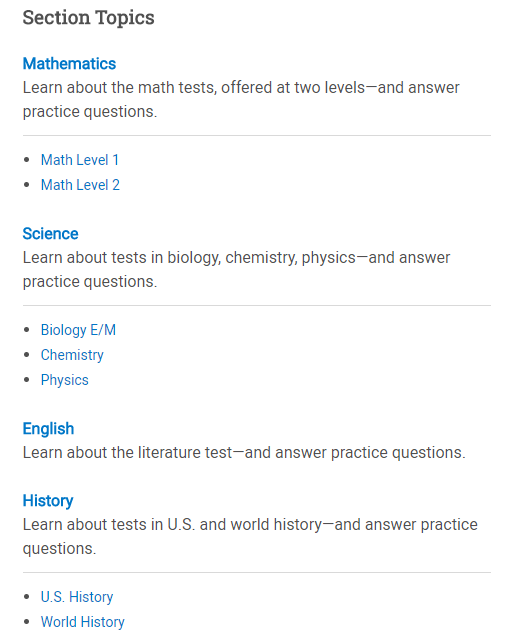519x641 pixels.
Task: Click the math tests description paragraph
Action: tap(241, 99)
